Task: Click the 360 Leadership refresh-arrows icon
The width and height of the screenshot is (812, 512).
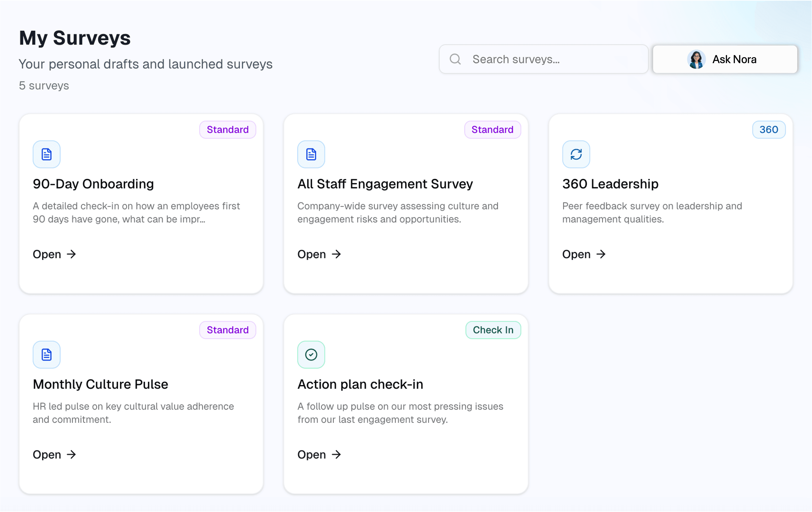Action: pyautogui.click(x=576, y=154)
